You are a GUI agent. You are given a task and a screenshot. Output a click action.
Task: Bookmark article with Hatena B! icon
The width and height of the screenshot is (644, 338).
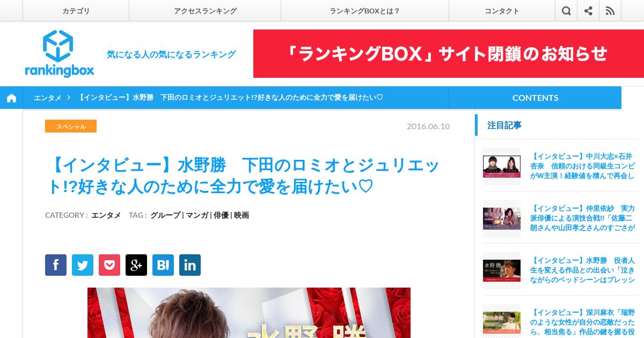pos(163,265)
